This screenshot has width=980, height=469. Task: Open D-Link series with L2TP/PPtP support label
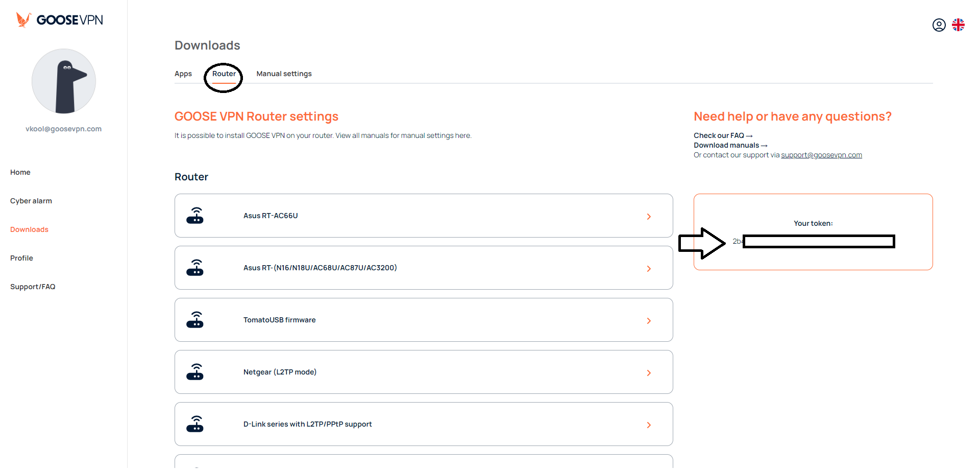point(307,424)
